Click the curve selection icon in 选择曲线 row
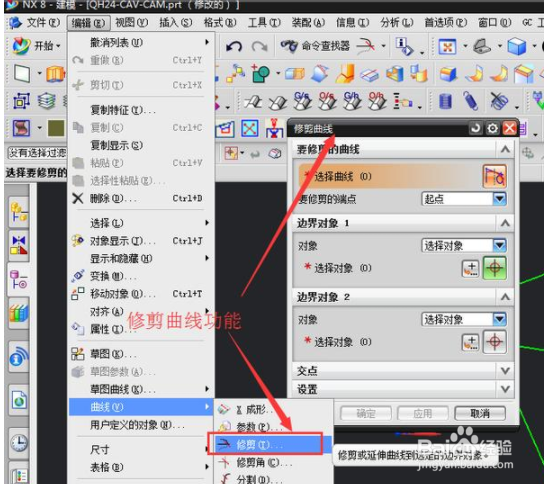 (494, 176)
